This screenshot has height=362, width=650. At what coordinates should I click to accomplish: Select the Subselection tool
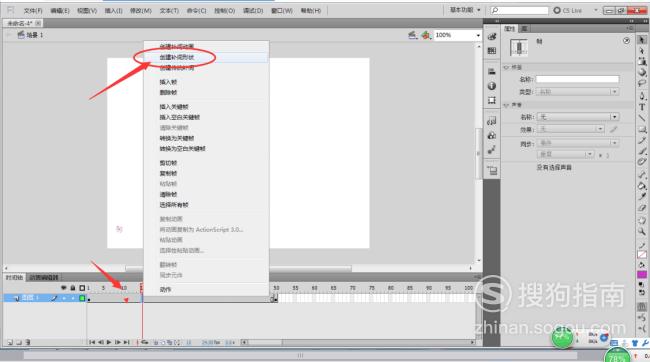642,51
